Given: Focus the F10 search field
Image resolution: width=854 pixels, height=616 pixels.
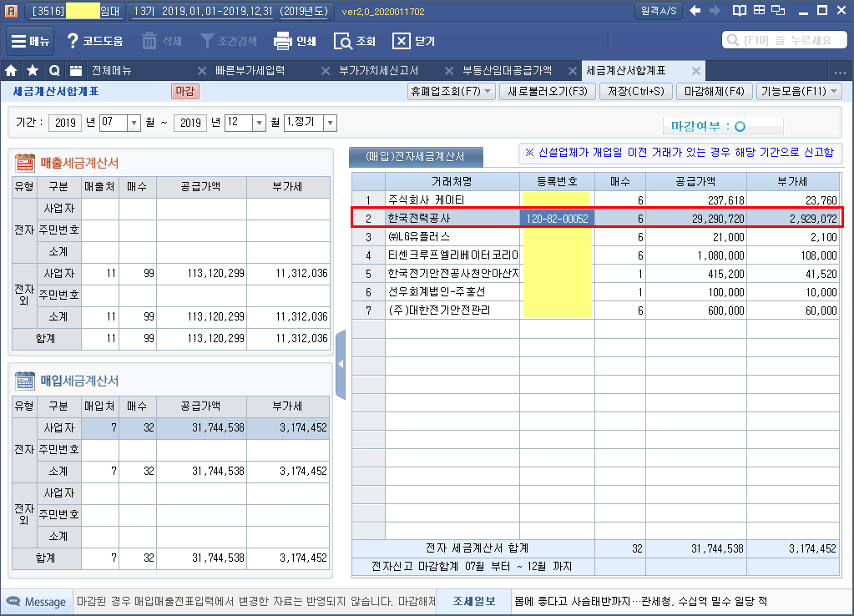Looking at the screenshot, I should 784,40.
